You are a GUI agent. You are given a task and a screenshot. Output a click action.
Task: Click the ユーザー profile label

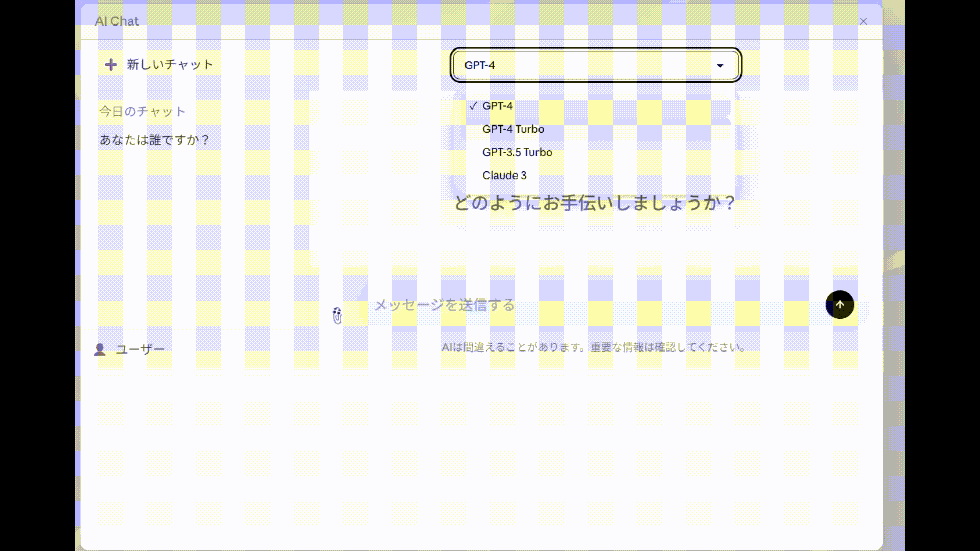pyautogui.click(x=140, y=349)
